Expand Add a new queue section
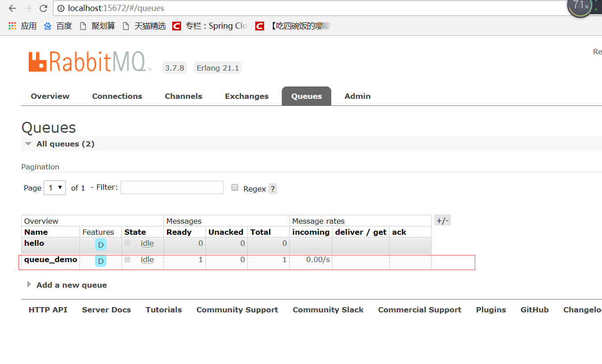The width and height of the screenshot is (602, 364). (x=67, y=285)
